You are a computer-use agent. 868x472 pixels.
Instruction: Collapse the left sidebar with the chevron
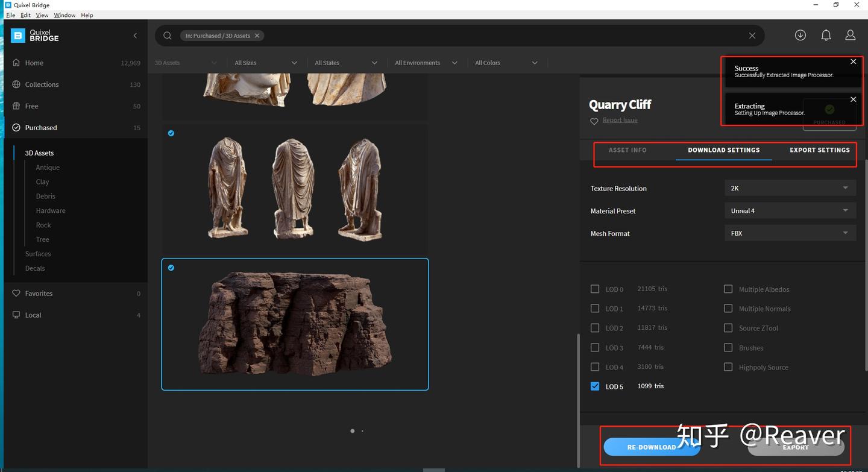point(135,35)
